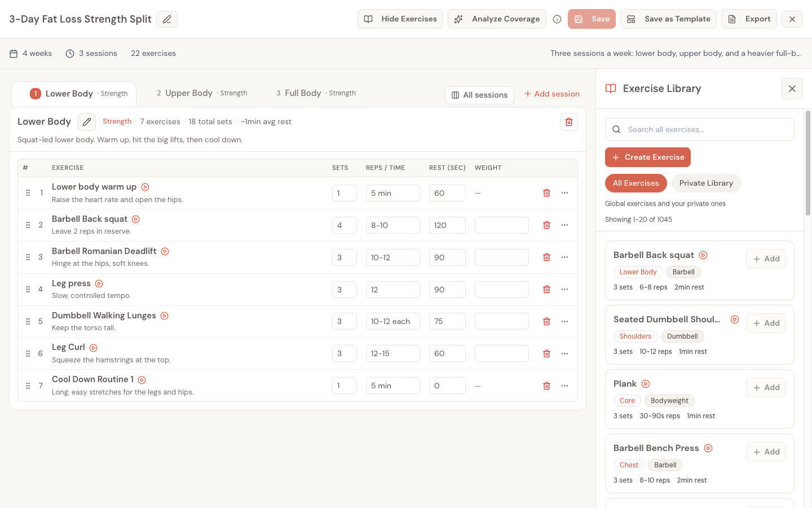Grab drag handle of Leg Curl row
Viewport: 812px width, 508px height.
tap(28, 353)
